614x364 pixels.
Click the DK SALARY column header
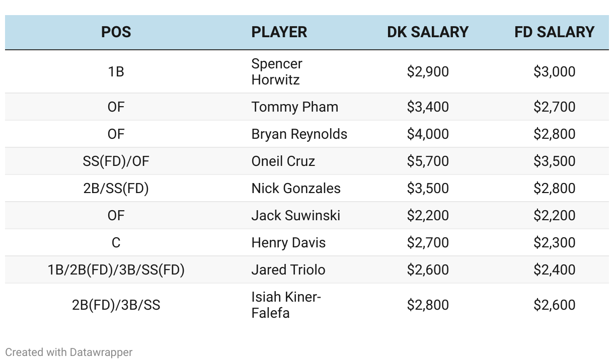pyautogui.click(x=428, y=32)
